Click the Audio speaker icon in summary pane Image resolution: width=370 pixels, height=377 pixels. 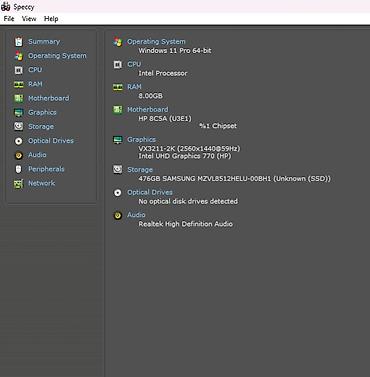(x=118, y=215)
